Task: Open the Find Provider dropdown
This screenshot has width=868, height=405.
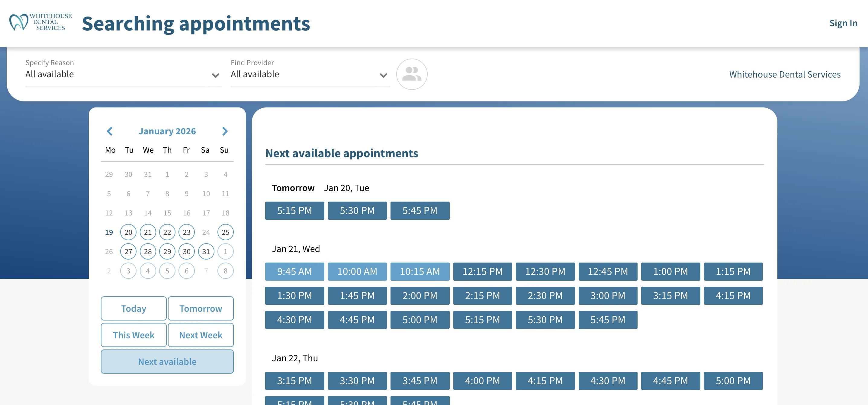Action: (384, 75)
